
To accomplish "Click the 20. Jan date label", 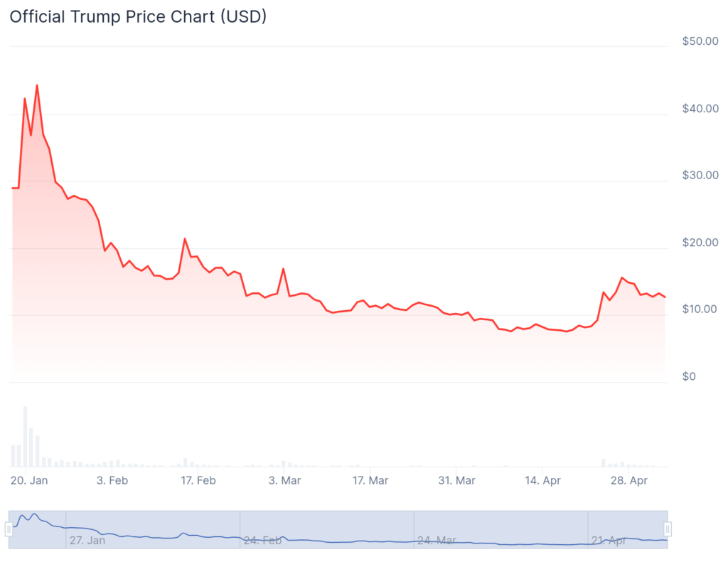I will [29, 480].
